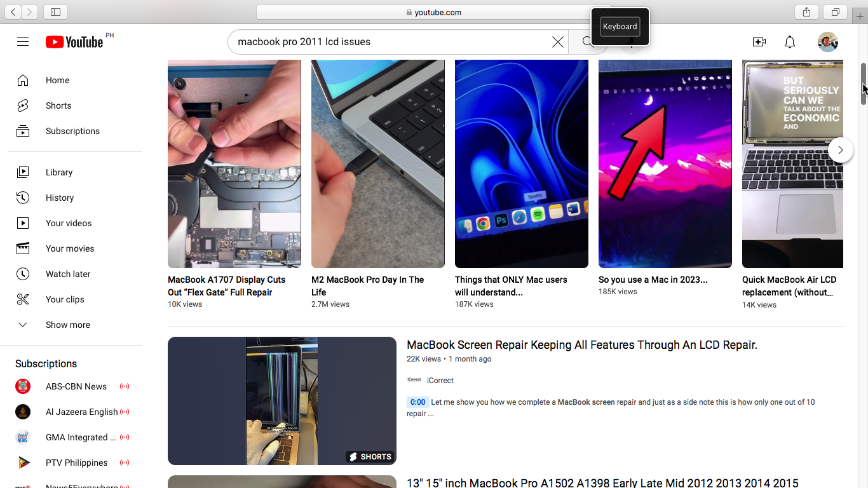Click title 'MacBook A1707 Display Cuts Out'
The image size is (868, 488).
[x=227, y=286]
